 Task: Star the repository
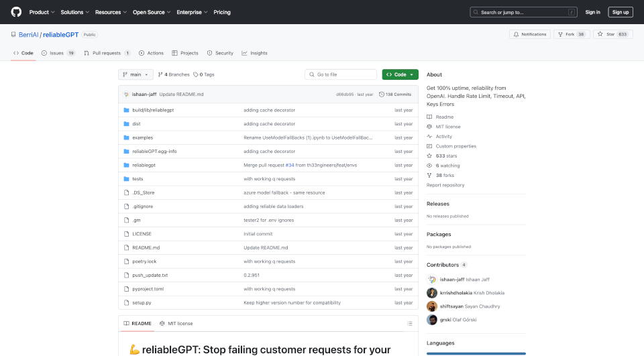[612, 34]
